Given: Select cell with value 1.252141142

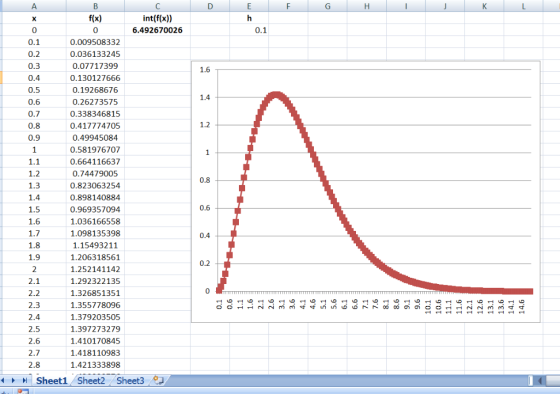Looking at the screenshot, I should (95, 269).
